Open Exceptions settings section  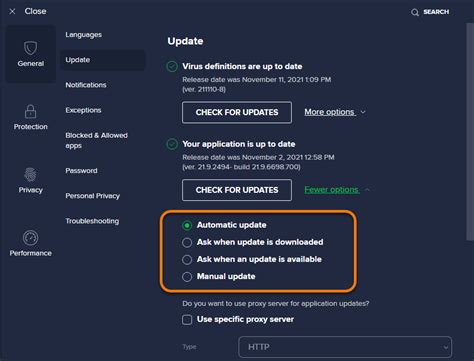[x=83, y=110]
